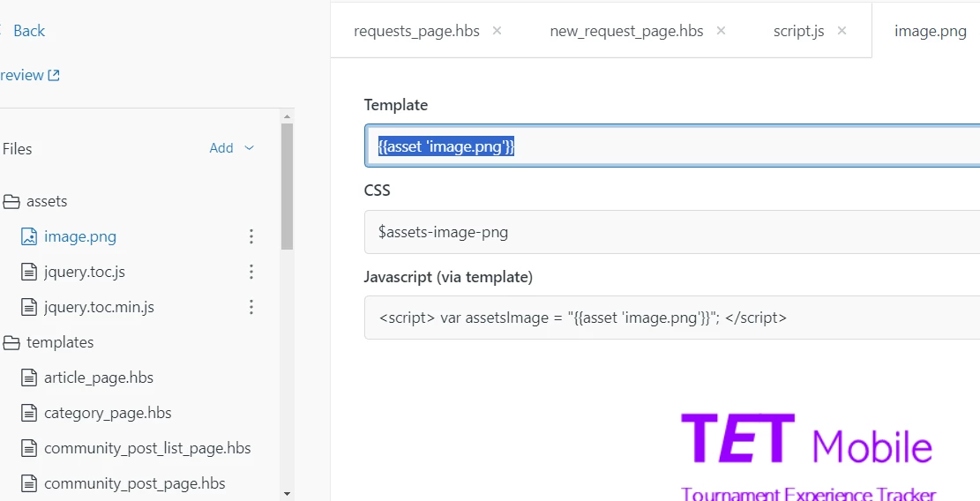
Task: Click the document icon beside community_post_page.hbs
Action: (29, 484)
